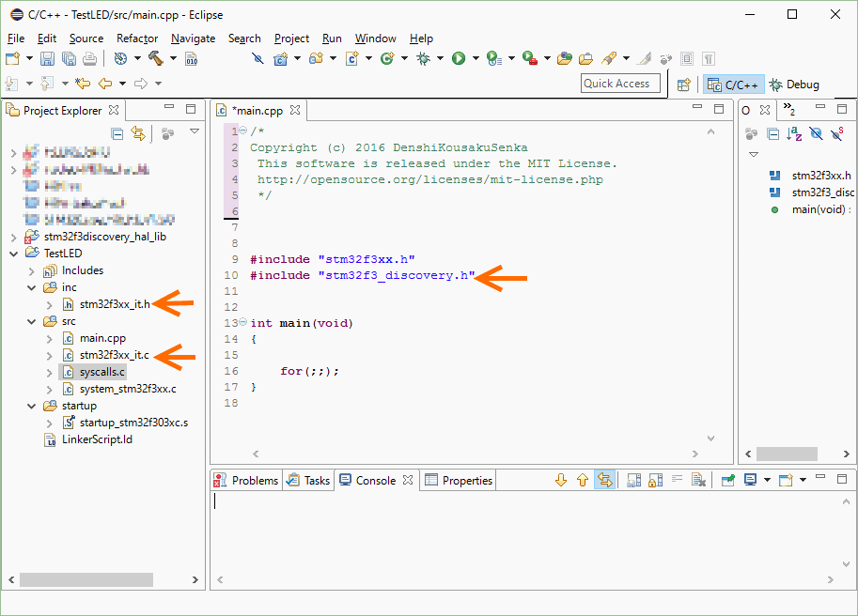Image resolution: width=858 pixels, height=616 pixels.
Task: Toggle Link with Editor in Project Explorer
Action: [x=138, y=133]
